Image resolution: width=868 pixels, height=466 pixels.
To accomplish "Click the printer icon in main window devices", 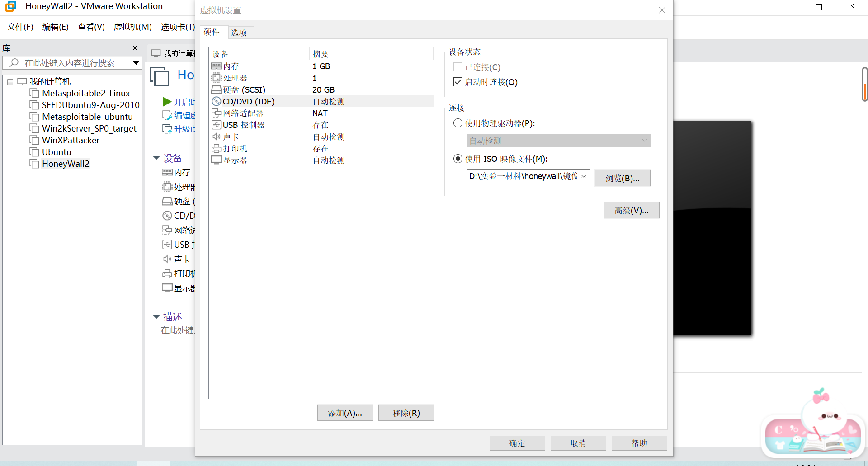I will point(167,273).
